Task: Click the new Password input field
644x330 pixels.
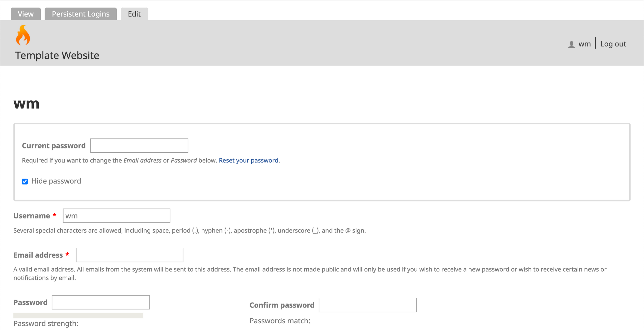Action: [101, 302]
